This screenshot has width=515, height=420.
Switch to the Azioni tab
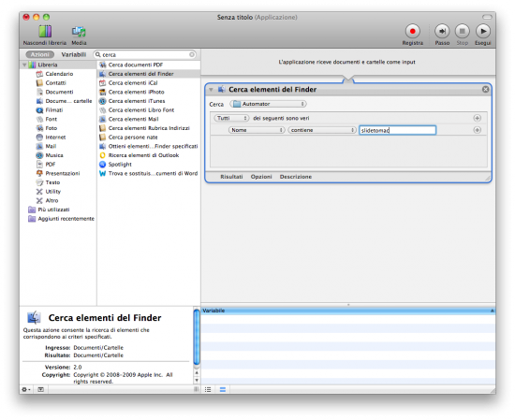coord(40,54)
